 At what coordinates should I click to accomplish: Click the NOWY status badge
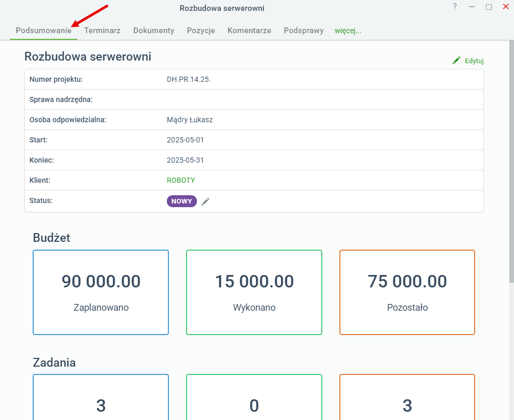coord(181,201)
